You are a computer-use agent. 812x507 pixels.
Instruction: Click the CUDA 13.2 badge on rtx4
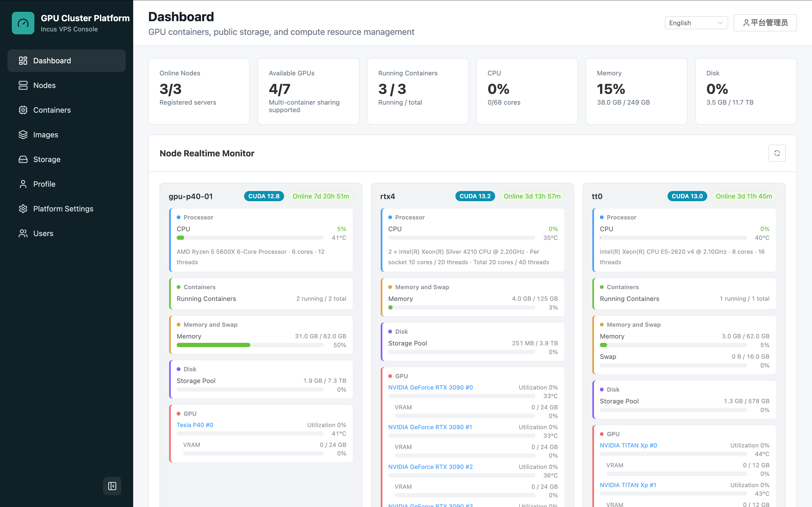coord(475,196)
